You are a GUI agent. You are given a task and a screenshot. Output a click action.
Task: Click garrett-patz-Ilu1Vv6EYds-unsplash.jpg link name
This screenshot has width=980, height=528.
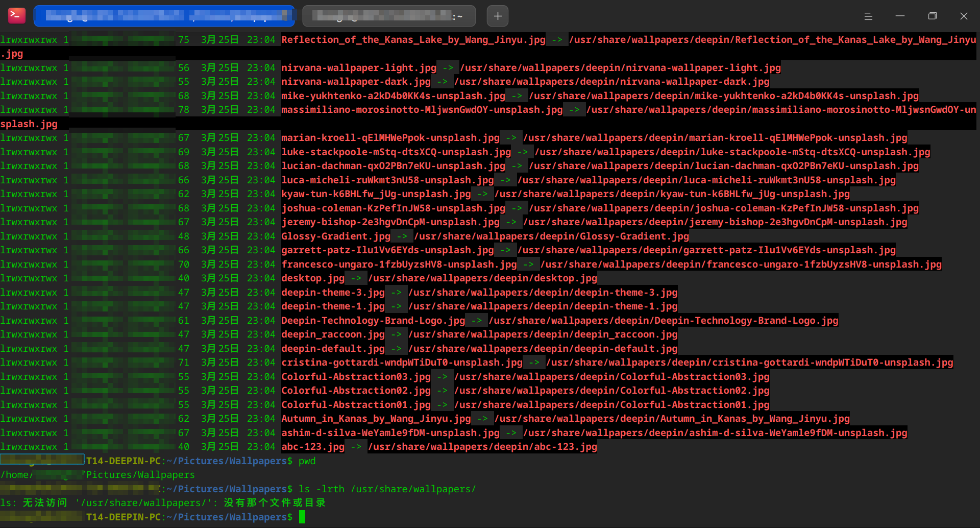[x=387, y=250]
